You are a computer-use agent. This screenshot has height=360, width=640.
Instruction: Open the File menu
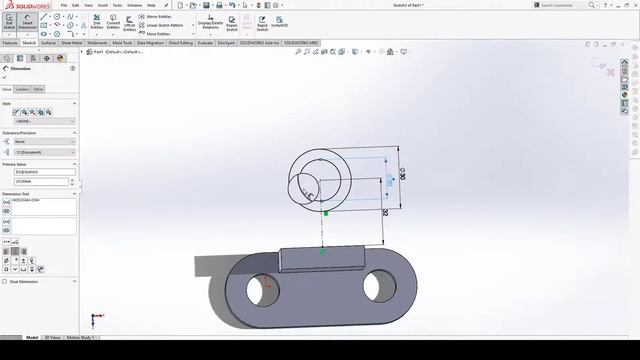click(64, 5)
